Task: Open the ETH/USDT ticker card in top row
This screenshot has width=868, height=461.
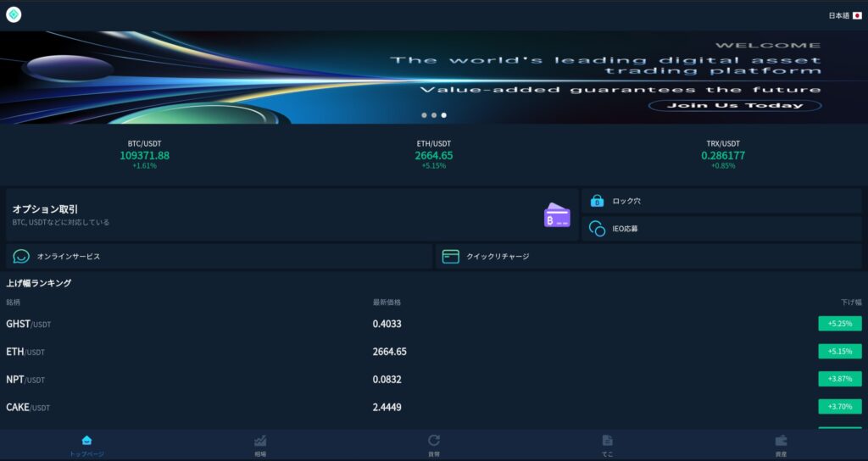Action: coord(434,154)
